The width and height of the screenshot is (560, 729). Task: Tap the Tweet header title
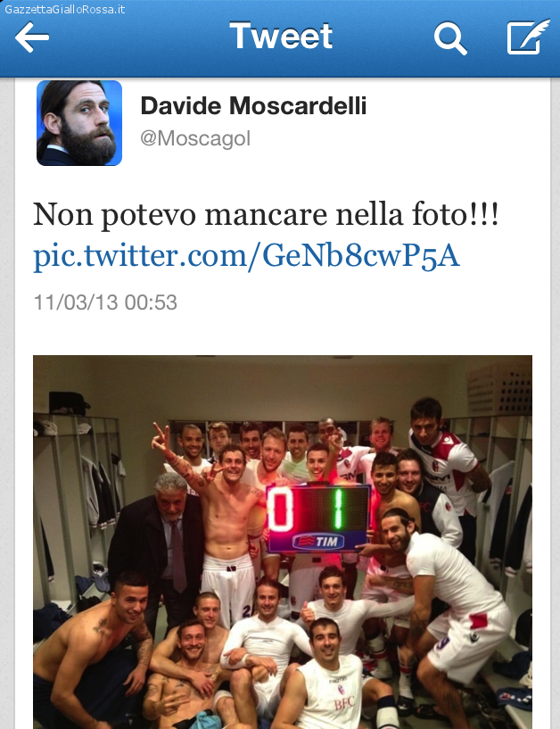tap(281, 37)
